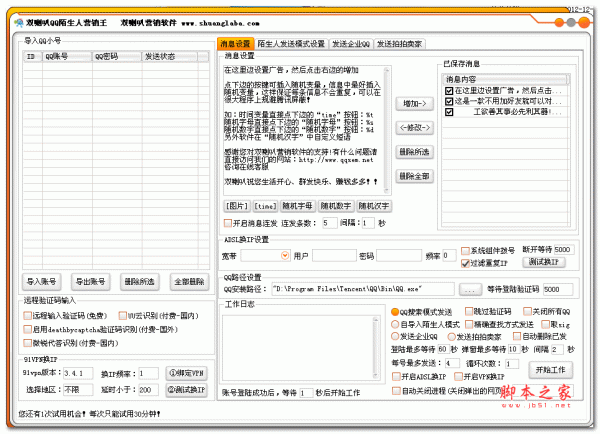The width and height of the screenshot is (600, 434).
Task: Select 自导入陌生人模式 radio button
Action: point(395,325)
